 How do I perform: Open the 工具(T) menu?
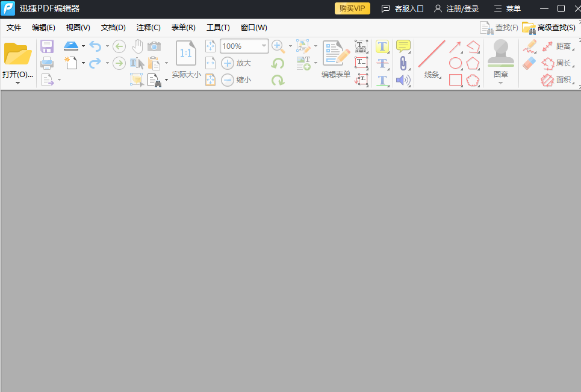click(x=219, y=27)
